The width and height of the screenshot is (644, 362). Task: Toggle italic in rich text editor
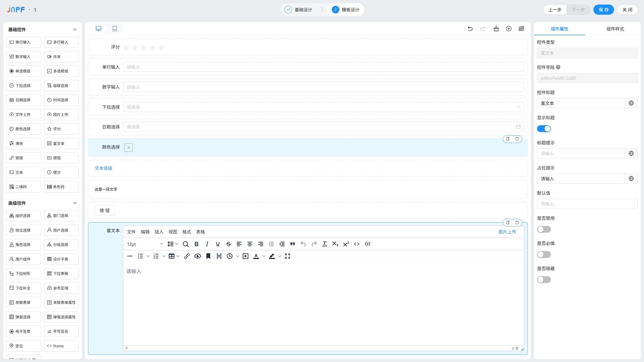click(207, 244)
